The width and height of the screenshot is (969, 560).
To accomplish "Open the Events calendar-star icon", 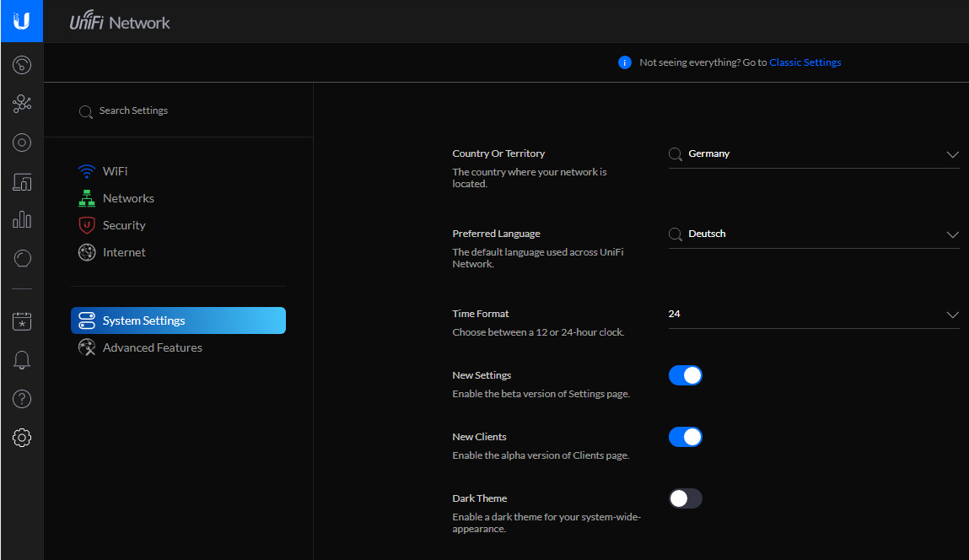I will [22, 321].
